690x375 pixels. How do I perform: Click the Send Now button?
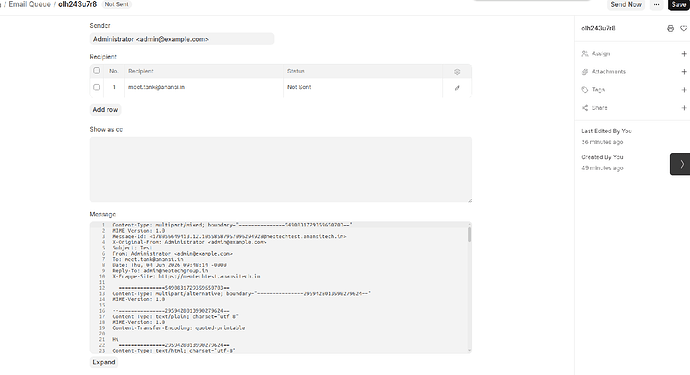[626, 4]
